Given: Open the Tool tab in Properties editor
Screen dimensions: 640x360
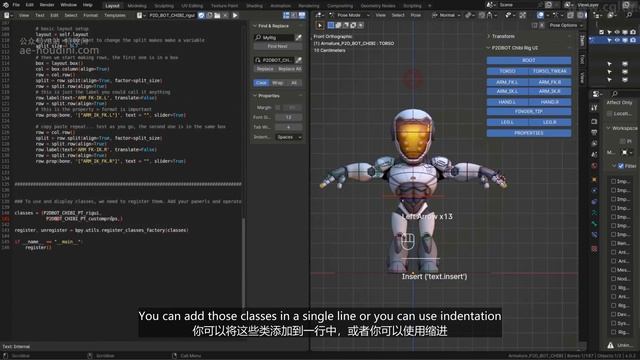Looking at the screenshot, I should pyautogui.click(x=594, y=108).
